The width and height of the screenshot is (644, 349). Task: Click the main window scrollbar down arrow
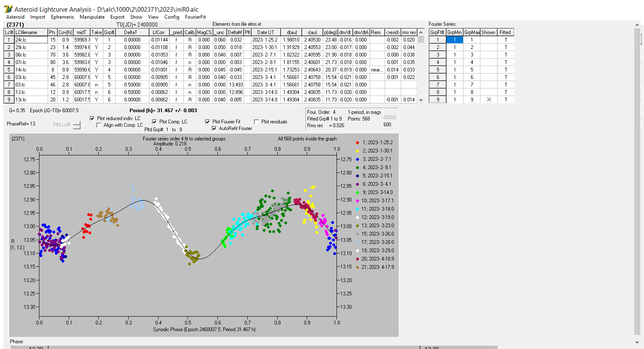[x=637, y=342]
